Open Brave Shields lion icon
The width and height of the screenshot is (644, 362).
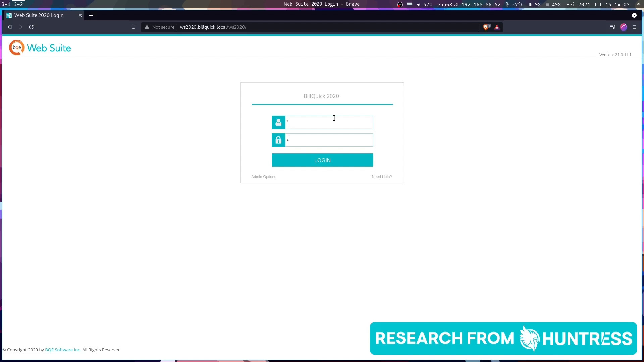486,27
